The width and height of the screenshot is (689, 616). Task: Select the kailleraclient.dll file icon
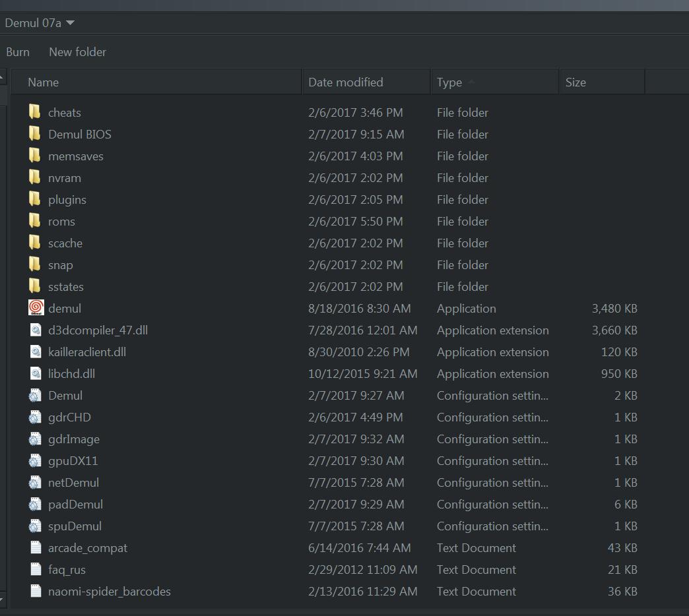[x=36, y=352]
